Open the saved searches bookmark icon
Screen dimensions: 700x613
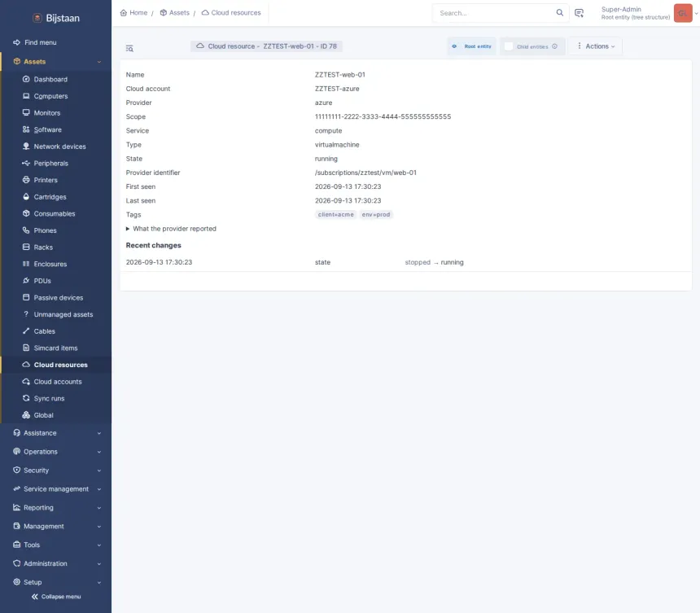pyautogui.click(x=579, y=13)
